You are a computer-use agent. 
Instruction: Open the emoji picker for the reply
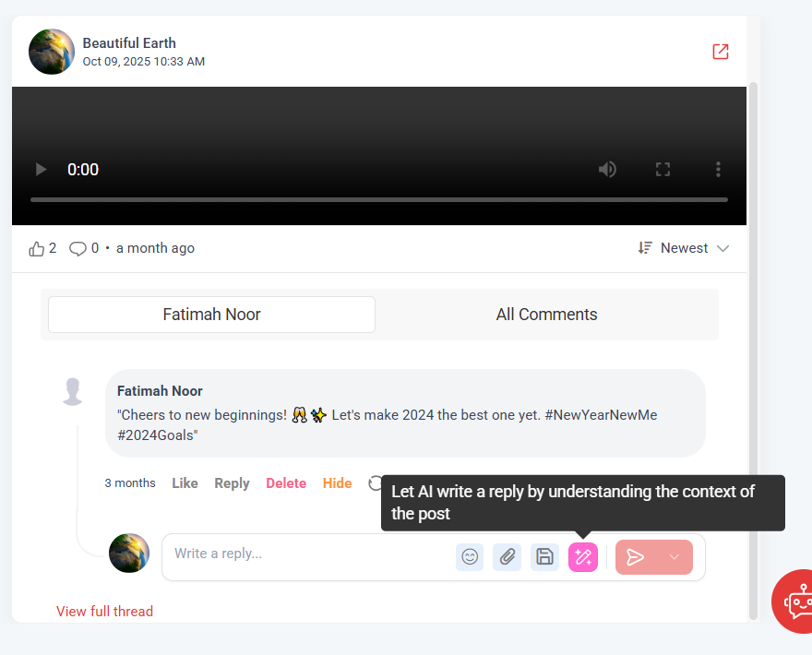(x=470, y=556)
